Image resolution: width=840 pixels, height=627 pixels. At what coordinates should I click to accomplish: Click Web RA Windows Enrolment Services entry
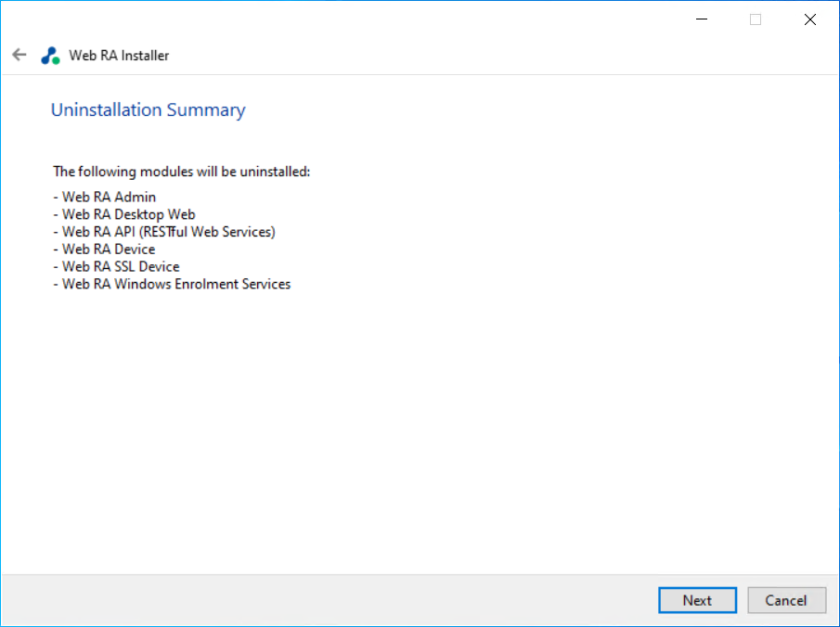point(172,284)
